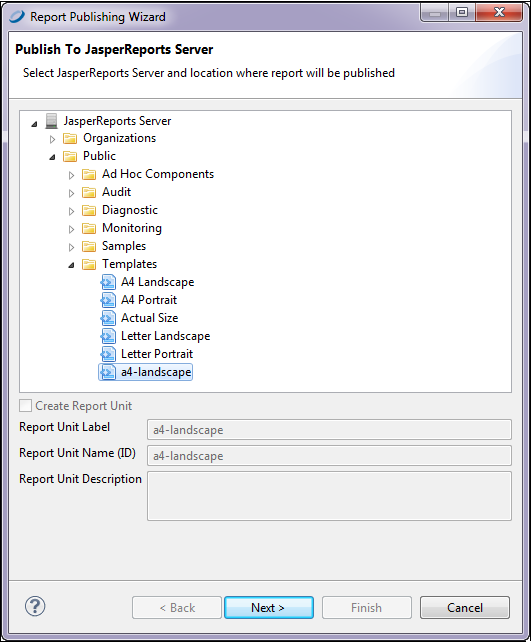Screen dimensions: 531x642
Task: Click the Samples folder icon
Action: [x=89, y=246]
